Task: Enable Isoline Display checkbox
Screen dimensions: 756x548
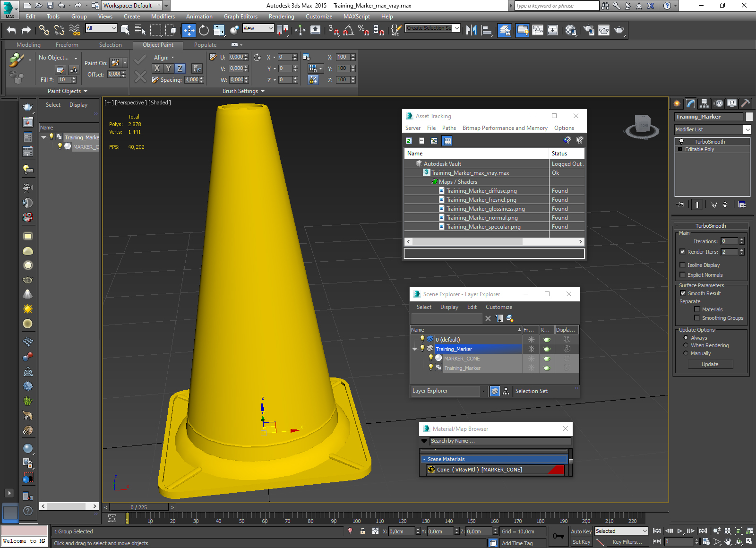Action: [x=682, y=265]
